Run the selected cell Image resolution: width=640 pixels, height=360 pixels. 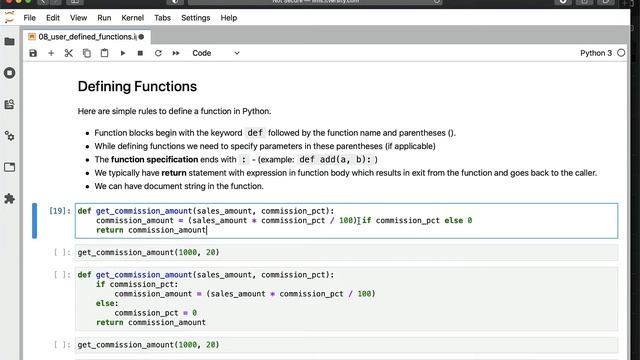coord(122,53)
